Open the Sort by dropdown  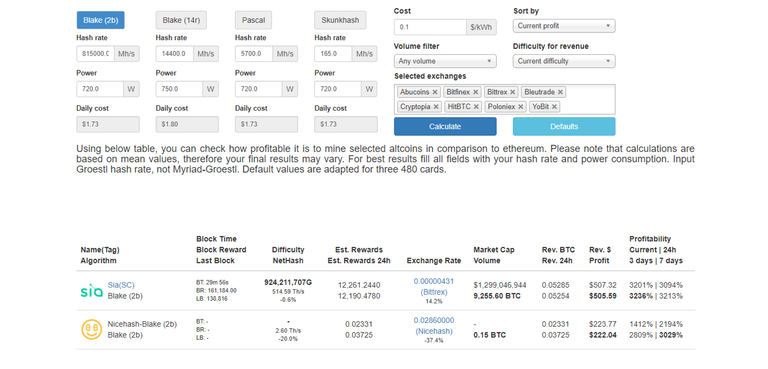(564, 26)
